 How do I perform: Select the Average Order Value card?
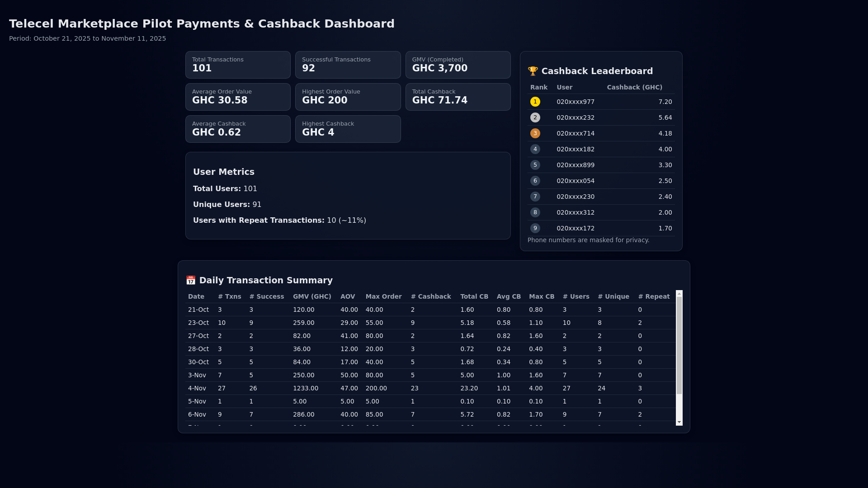click(238, 97)
